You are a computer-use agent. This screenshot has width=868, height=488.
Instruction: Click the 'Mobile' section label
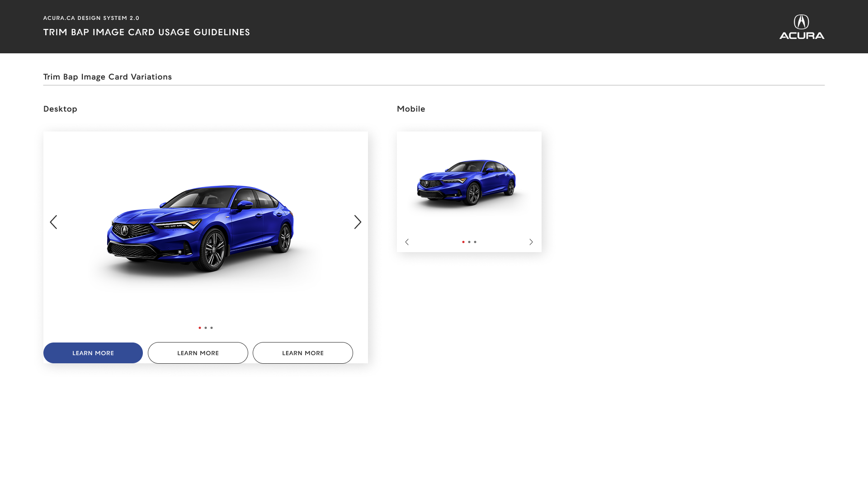(x=411, y=109)
